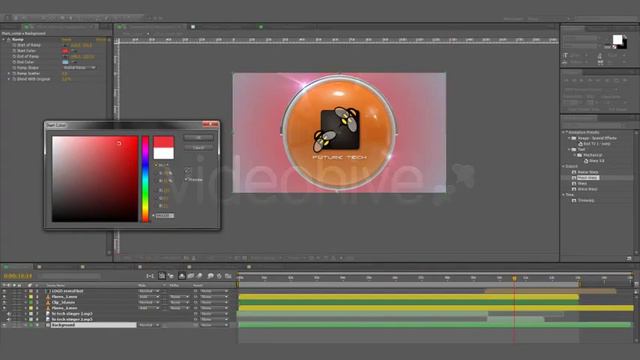
Task: Select Timewarp effect icon under Time
Action: point(574,201)
